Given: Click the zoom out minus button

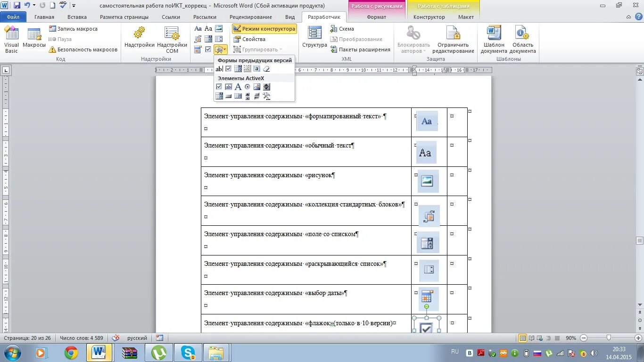Looking at the screenshot, I should 584,338.
